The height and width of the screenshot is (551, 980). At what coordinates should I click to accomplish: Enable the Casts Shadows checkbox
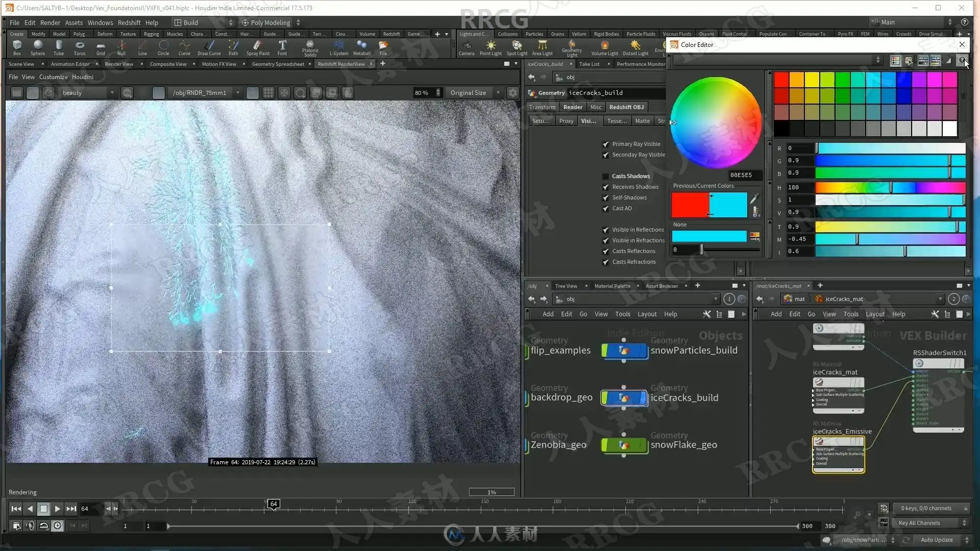pos(606,177)
